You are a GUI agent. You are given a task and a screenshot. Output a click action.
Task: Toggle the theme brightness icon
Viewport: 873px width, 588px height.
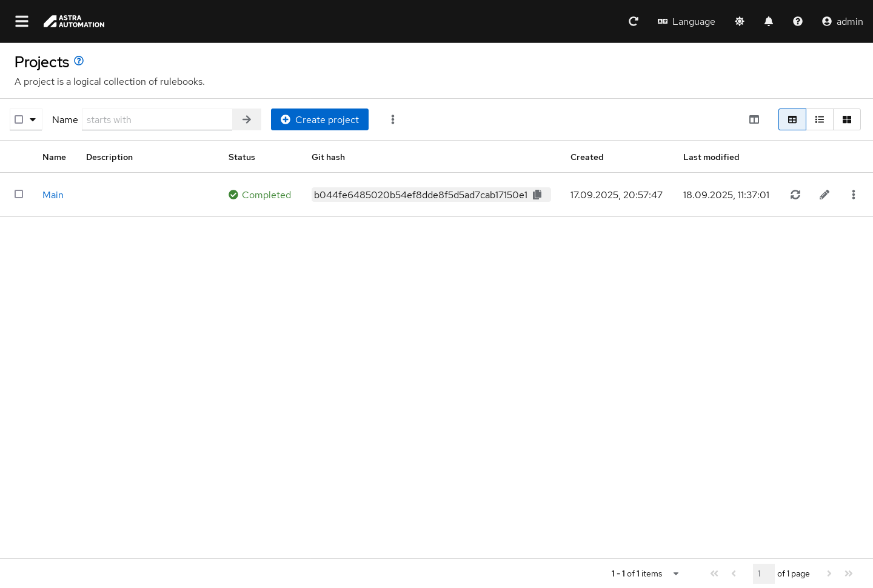point(740,21)
